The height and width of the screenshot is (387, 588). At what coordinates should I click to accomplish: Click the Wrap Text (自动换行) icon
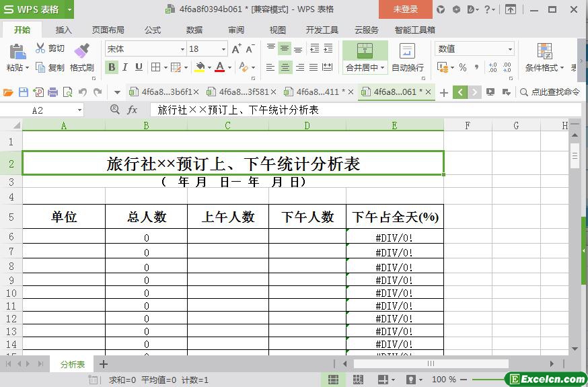(x=407, y=51)
